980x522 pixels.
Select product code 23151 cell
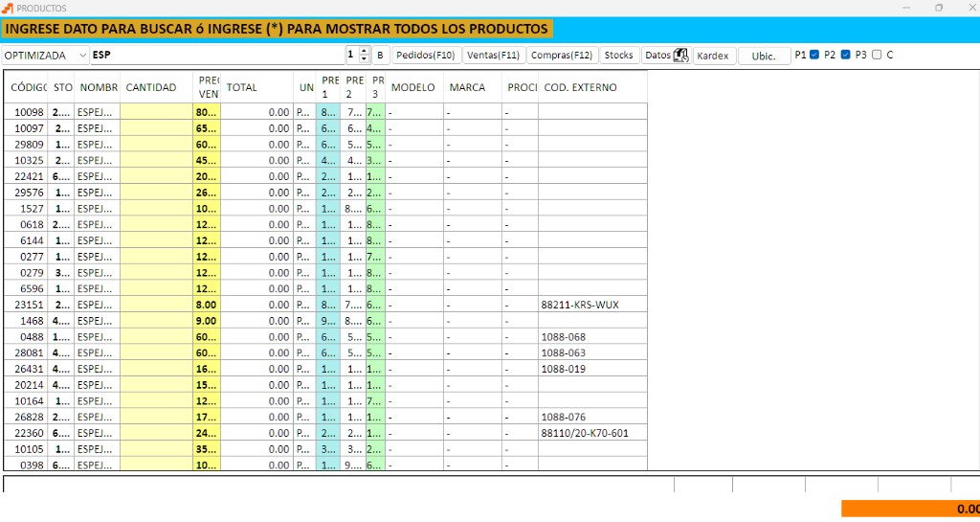tap(26, 306)
